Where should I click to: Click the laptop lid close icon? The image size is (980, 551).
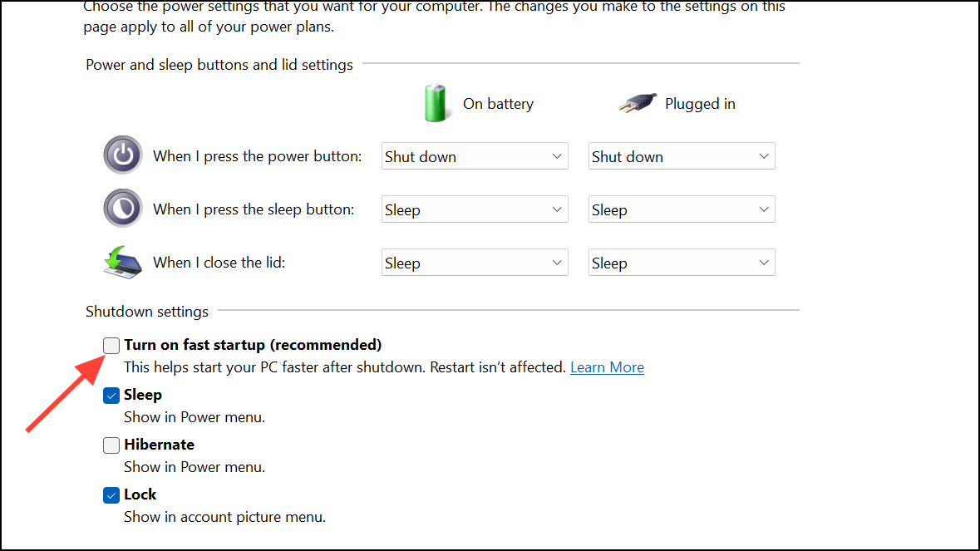tap(122, 263)
